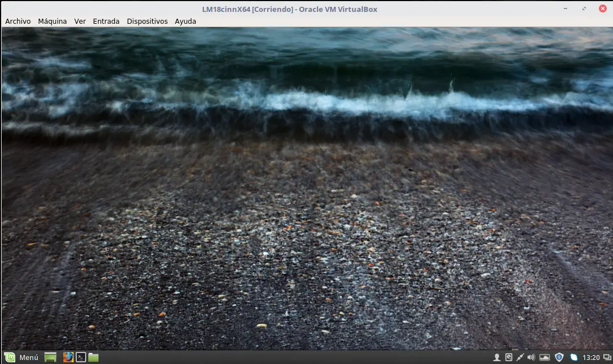Open the Archivo menu

point(18,21)
